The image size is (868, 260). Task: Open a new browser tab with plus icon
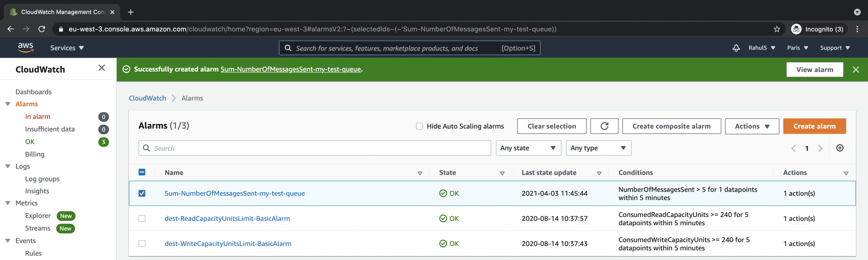coord(131,12)
